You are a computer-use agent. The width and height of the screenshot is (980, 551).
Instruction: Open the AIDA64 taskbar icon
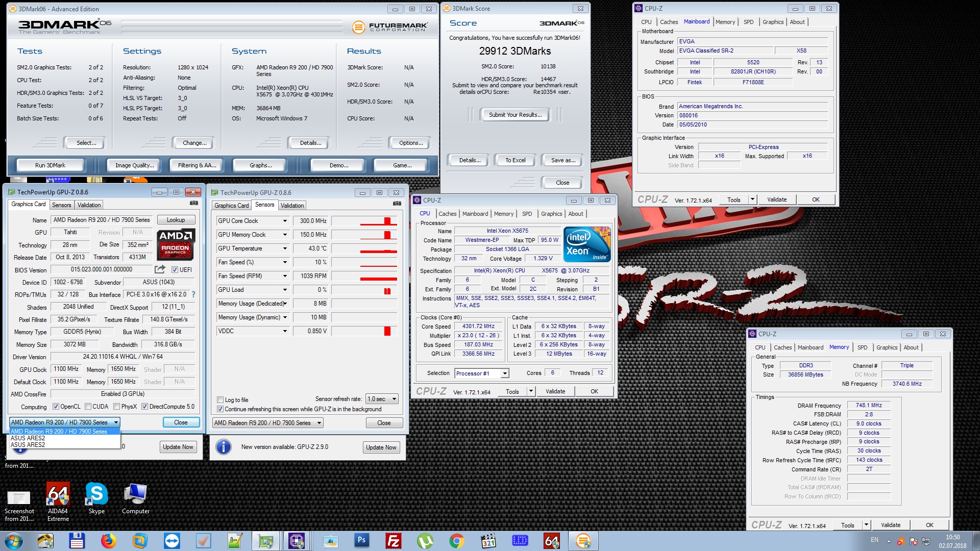point(552,541)
